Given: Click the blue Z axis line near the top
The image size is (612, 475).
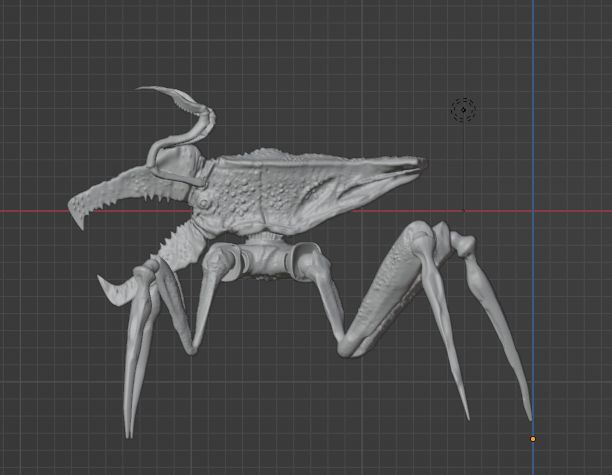Looking at the screenshot, I should tap(532, 30).
